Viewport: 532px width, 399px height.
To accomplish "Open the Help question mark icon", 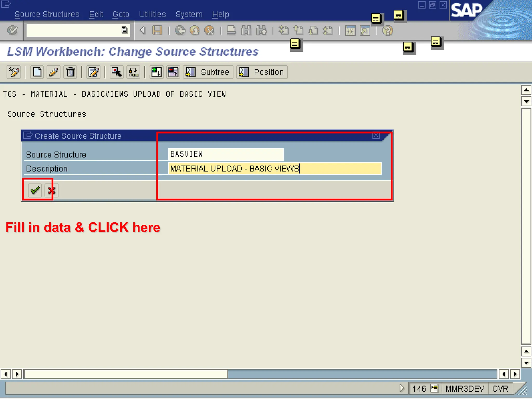I will click(x=388, y=31).
